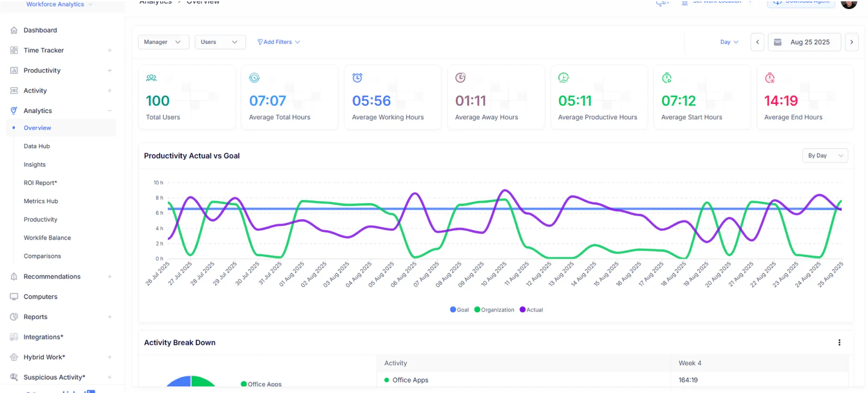Open the Worklife Balance page
The image size is (868, 393).
47,238
